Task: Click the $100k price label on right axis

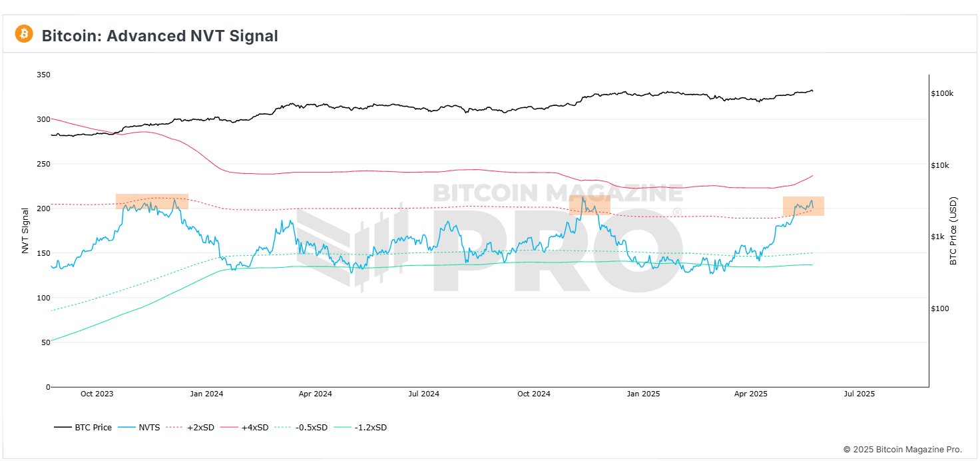Action: pyautogui.click(x=941, y=94)
